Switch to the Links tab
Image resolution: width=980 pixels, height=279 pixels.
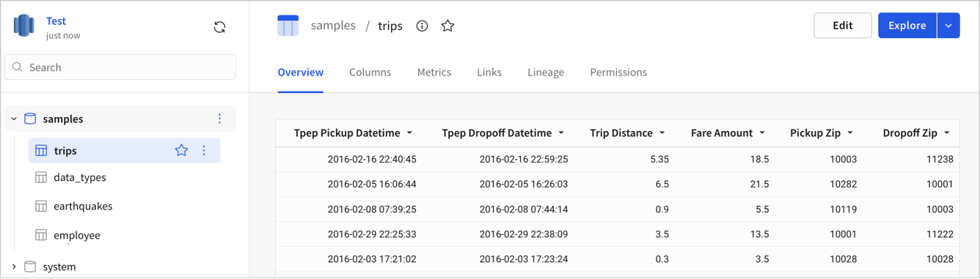coord(489,72)
